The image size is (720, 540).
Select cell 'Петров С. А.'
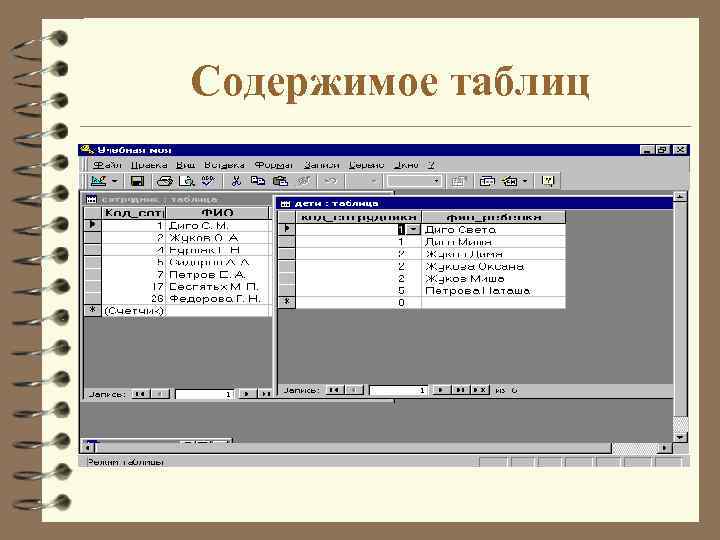coord(219,274)
